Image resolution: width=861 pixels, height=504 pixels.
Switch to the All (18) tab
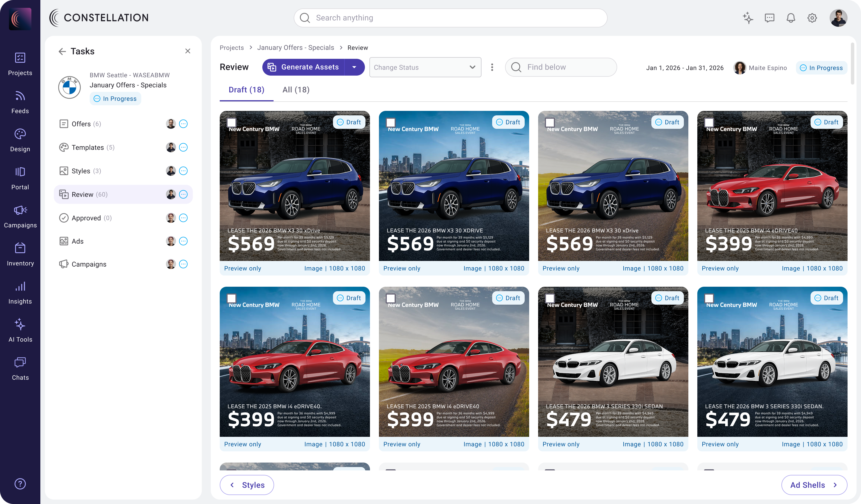pos(296,90)
